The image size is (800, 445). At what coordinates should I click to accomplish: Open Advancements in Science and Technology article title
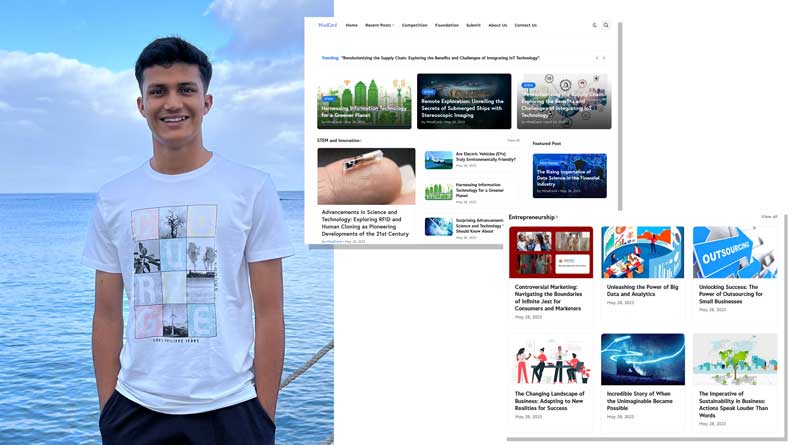[365, 223]
